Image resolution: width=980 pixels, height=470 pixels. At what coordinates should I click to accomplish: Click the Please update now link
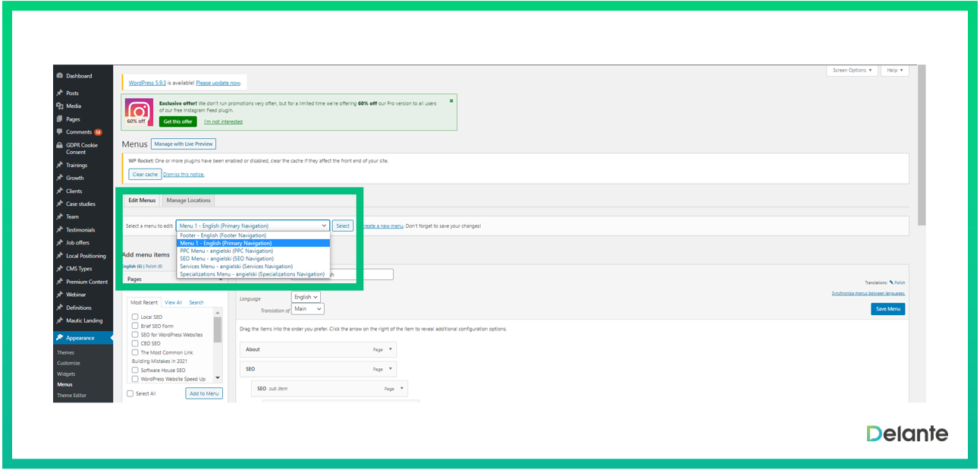pyautogui.click(x=218, y=83)
